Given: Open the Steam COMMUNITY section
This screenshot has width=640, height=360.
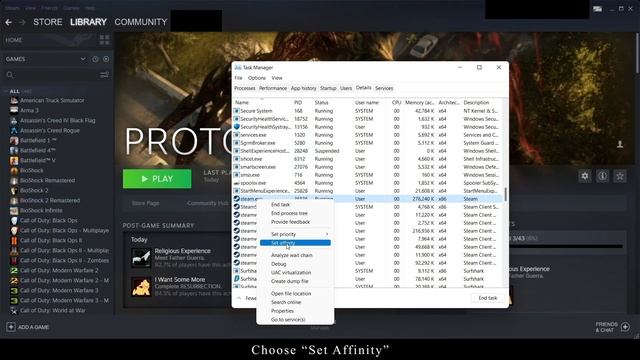Looking at the screenshot, I should 141,22.
